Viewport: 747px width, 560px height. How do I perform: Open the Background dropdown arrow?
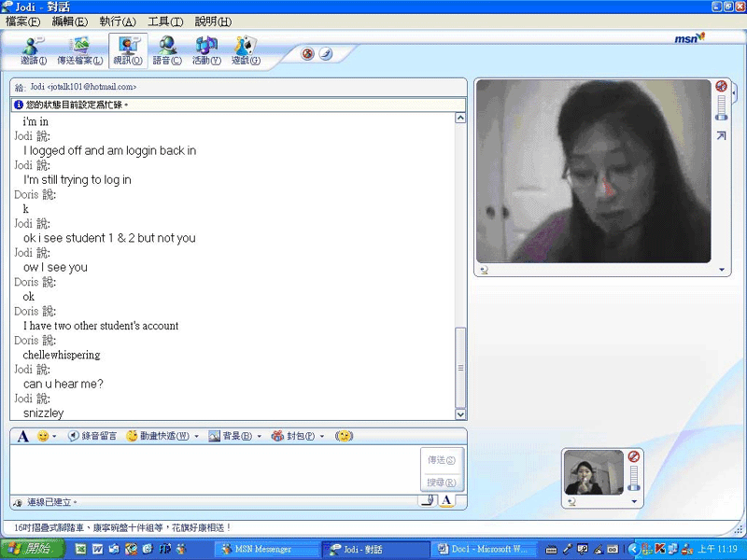point(260,436)
